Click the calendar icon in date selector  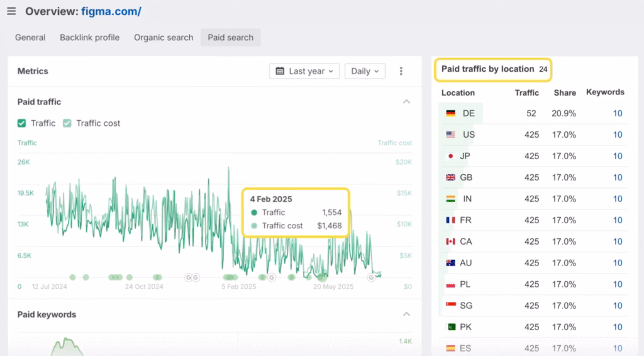point(280,71)
